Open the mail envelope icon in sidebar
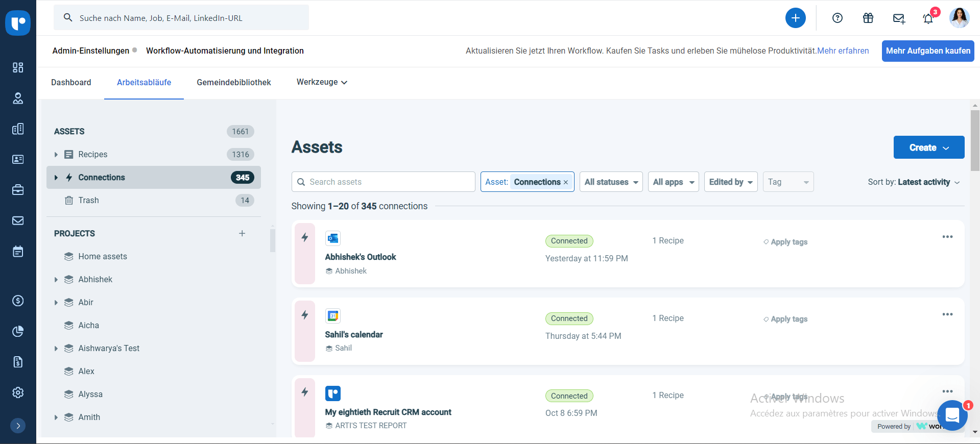This screenshot has height=444, width=980. point(18,220)
